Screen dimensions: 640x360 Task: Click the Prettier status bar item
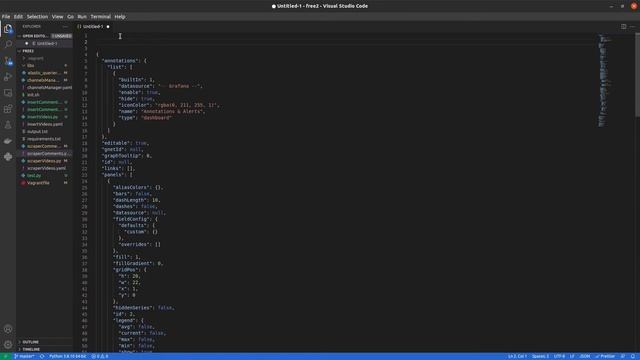(605, 356)
